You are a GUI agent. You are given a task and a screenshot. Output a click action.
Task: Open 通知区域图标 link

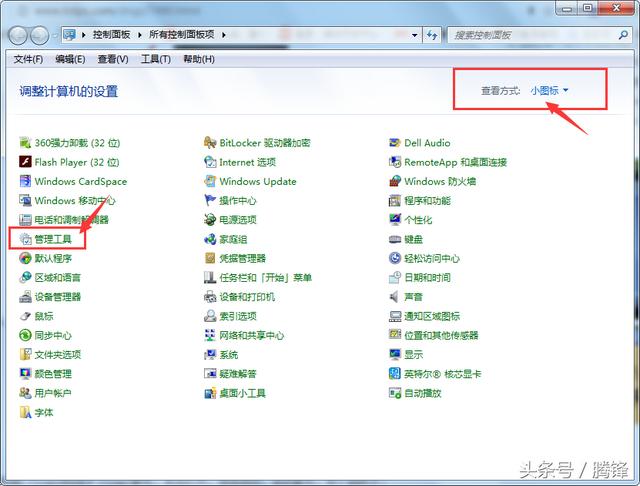click(x=432, y=316)
